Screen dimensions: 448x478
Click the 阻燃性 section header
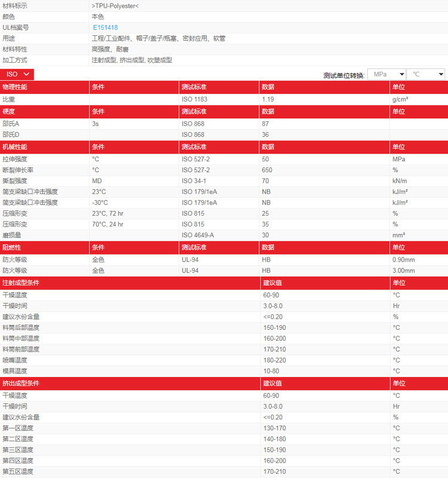[x=12, y=247]
